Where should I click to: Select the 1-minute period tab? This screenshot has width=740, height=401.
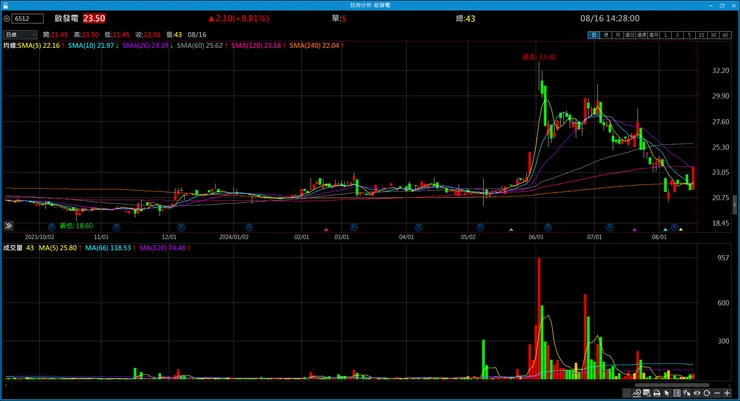[x=665, y=35]
